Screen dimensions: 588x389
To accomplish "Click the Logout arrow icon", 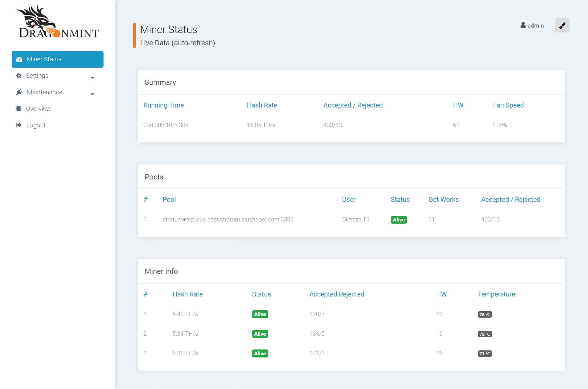I will (19, 125).
